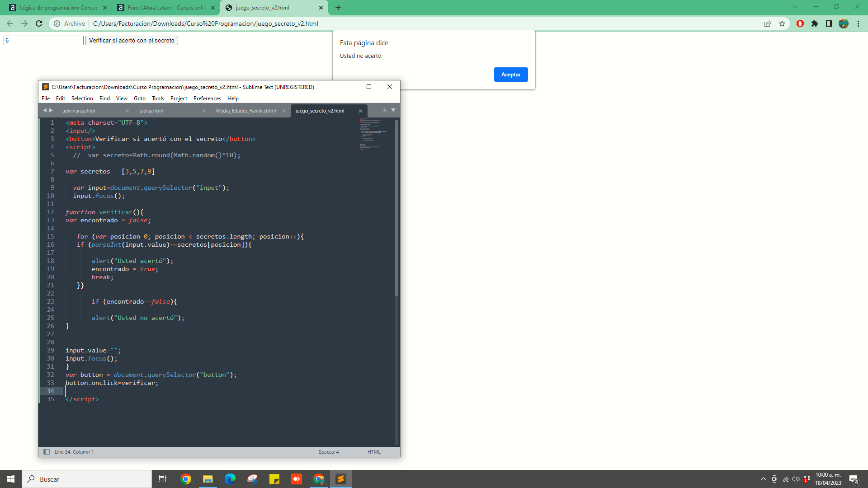Open the Sublime tab list dropdown arrow
Image resolution: width=868 pixels, height=488 pixels.
coord(393,110)
